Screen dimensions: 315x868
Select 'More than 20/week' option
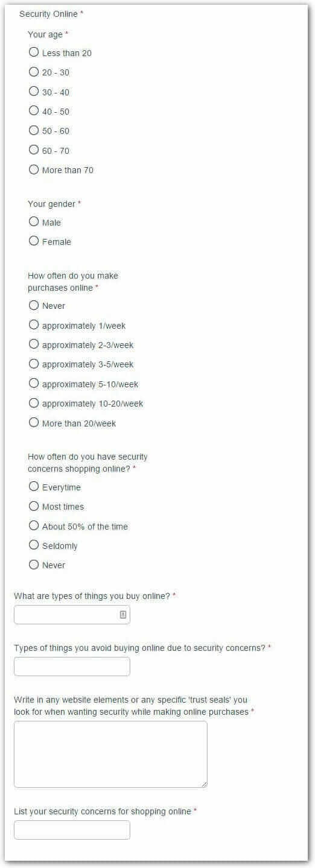click(x=34, y=423)
